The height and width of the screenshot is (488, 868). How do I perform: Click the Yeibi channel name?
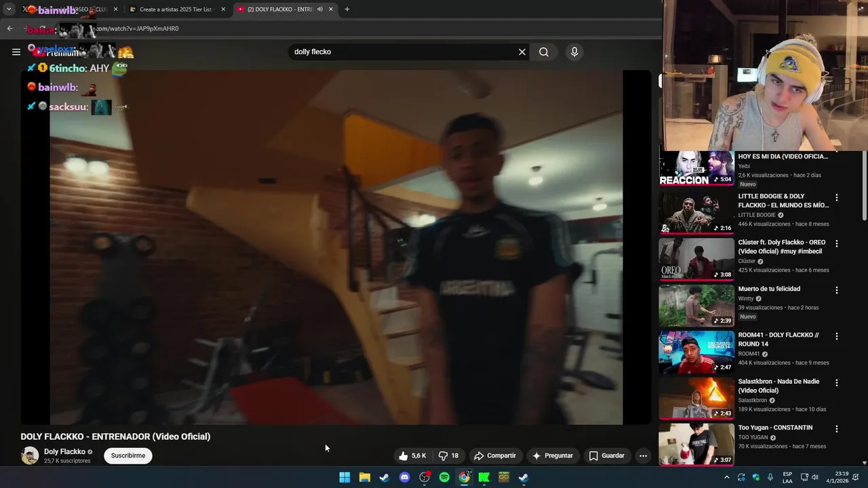tap(744, 166)
